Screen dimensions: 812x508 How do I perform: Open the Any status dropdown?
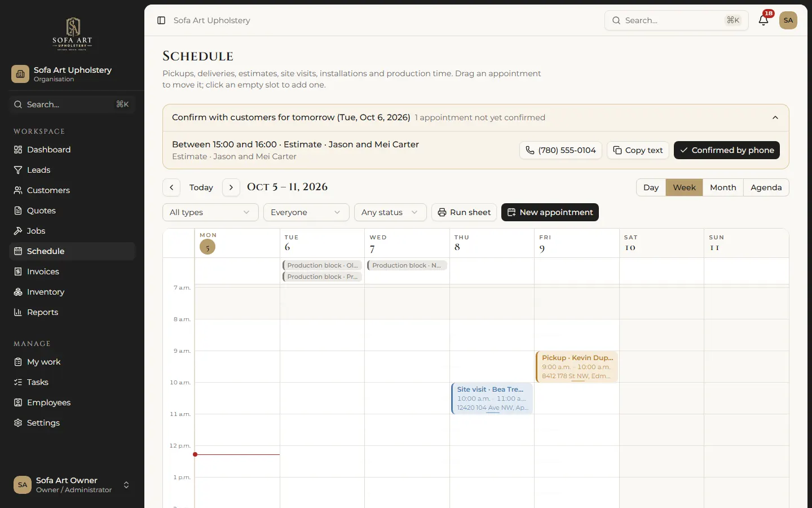pyautogui.click(x=390, y=212)
